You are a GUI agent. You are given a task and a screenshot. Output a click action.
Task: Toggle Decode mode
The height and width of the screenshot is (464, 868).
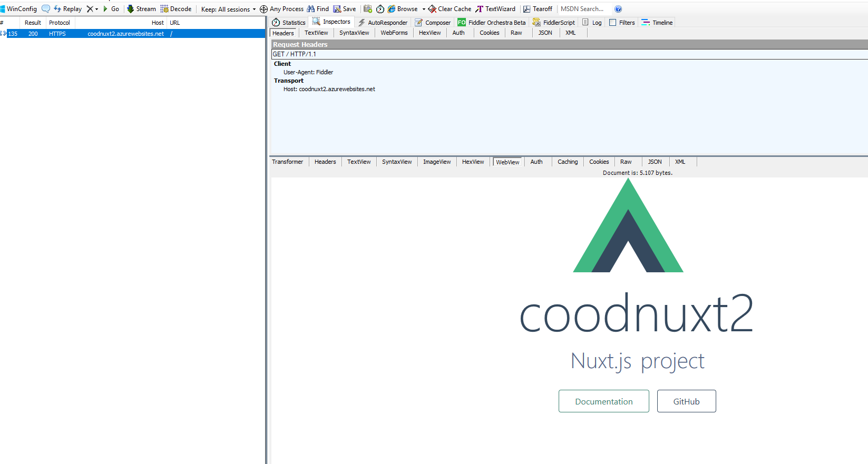(x=176, y=9)
